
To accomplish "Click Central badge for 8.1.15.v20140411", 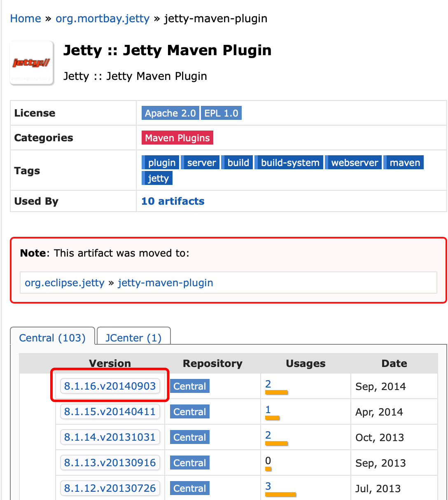I will pos(190,412).
